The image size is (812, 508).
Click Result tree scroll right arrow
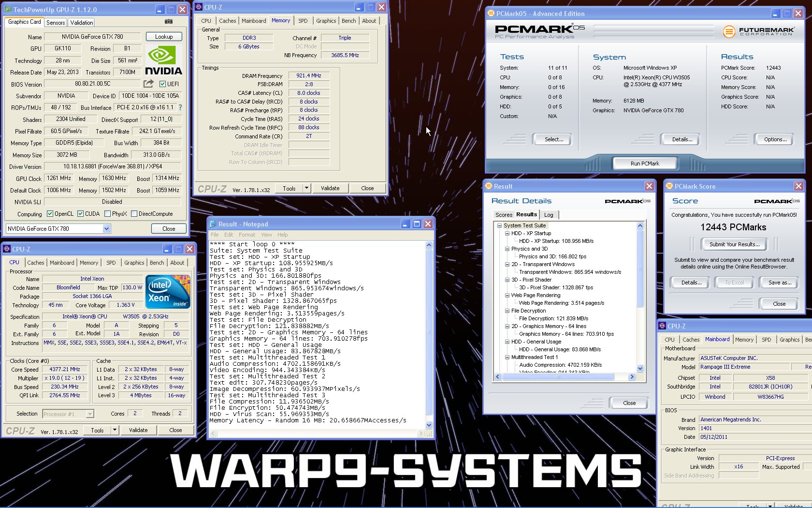(x=632, y=377)
